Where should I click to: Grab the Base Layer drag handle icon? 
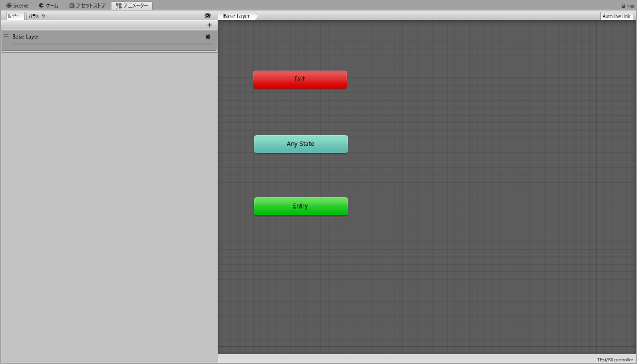(6, 36)
